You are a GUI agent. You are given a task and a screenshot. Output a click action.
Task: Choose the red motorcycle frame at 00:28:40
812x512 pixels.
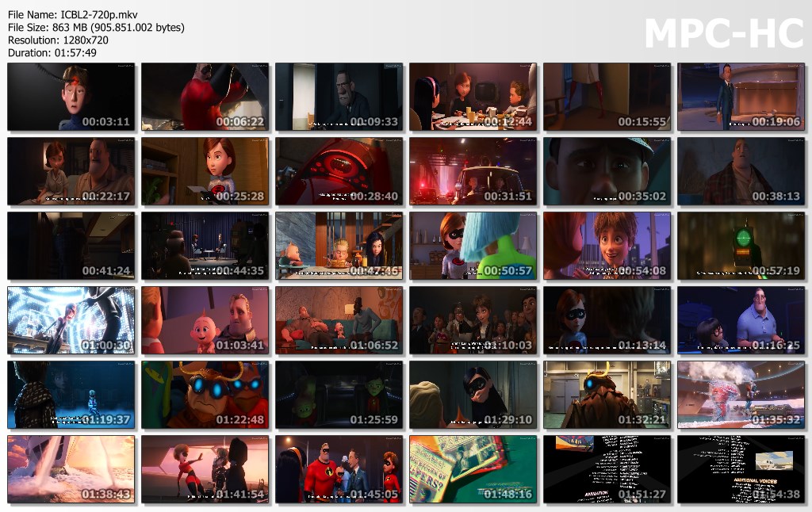(339, 171)
